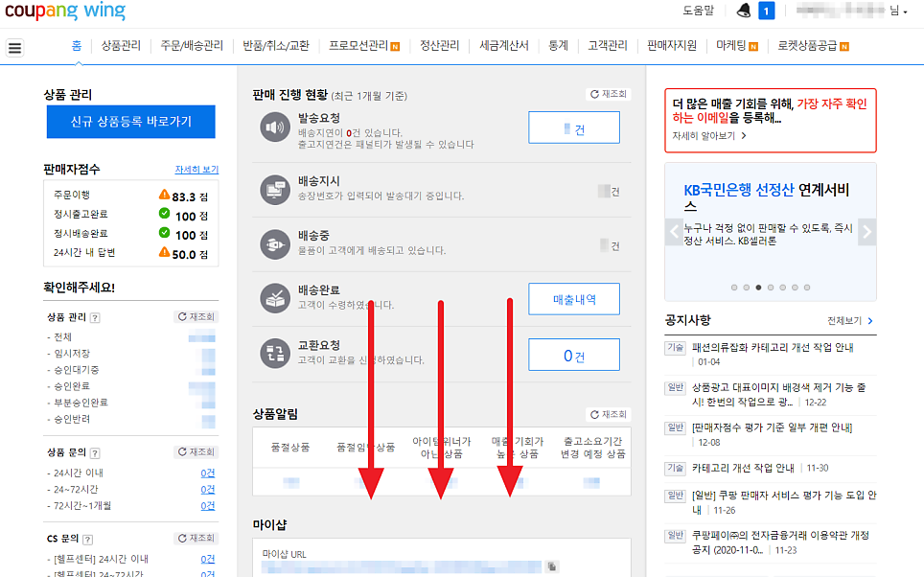Refresh 판매 진행 현황 with 재조회
The height and width of the screenshot is (577, 924).
pos(609,95)
